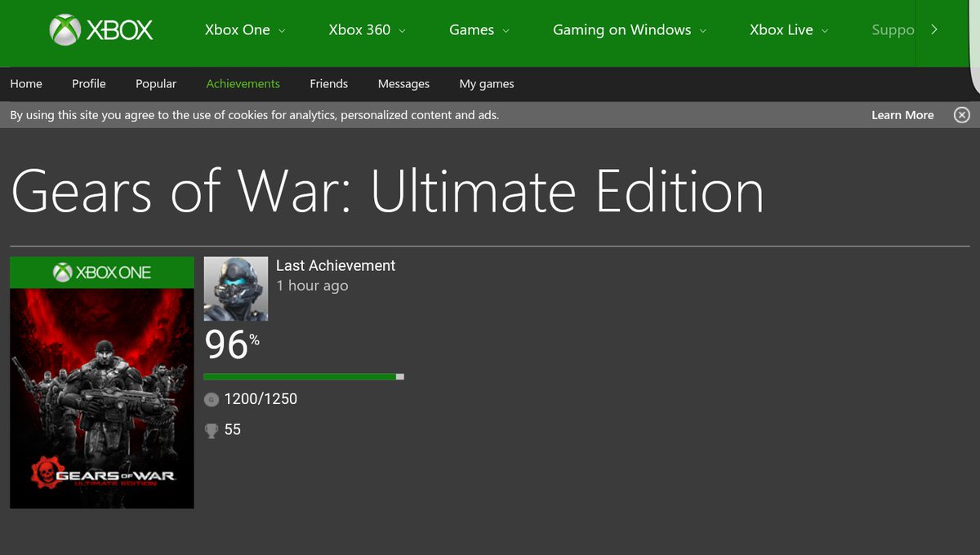This screenshot has width=980, height=555.
Task: Click the achievements trophy icon
Action: coord(211,430)
